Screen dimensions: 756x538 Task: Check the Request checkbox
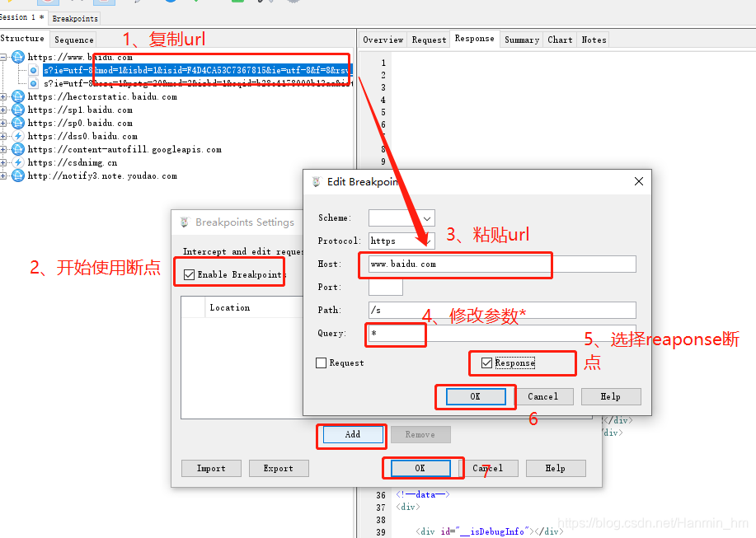click(x=321, y=363)
